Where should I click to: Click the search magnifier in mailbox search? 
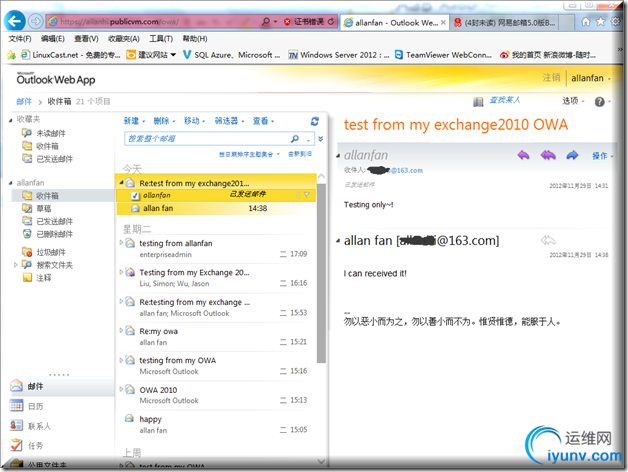(x=295, y=139)
